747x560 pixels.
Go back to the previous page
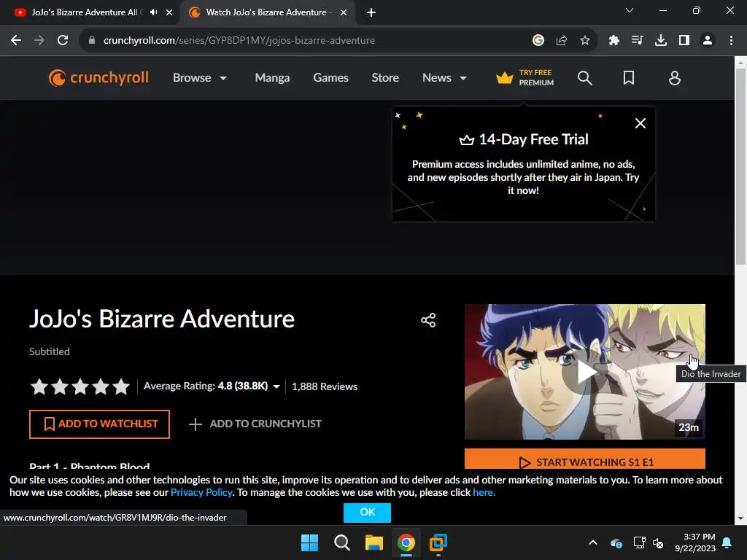16,41
